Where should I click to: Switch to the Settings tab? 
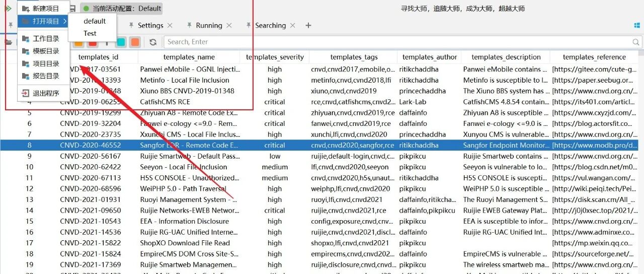click(x=150, y=25)
